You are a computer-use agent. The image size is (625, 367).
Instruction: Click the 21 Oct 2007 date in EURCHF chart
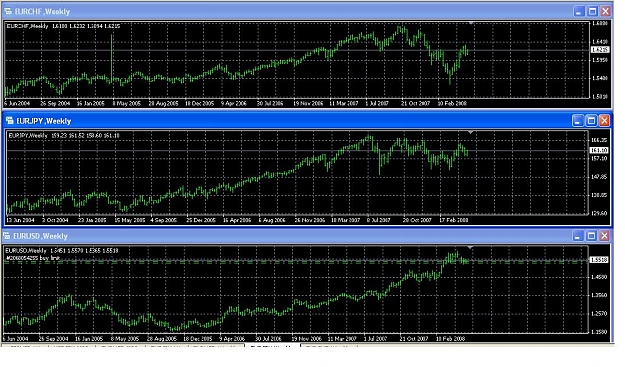click(x=415, y=104)
